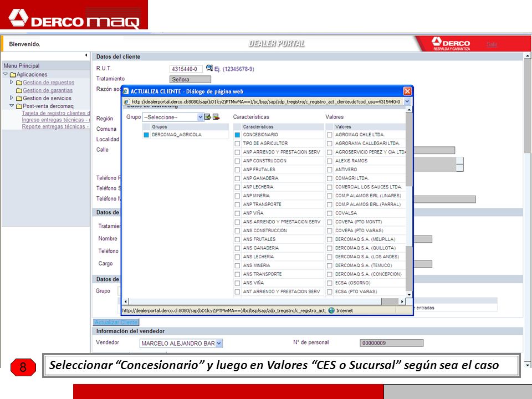The image size is (532, 399).
Task: Click the main page scrollbar down arrow
Action: [x=527, y=365]
